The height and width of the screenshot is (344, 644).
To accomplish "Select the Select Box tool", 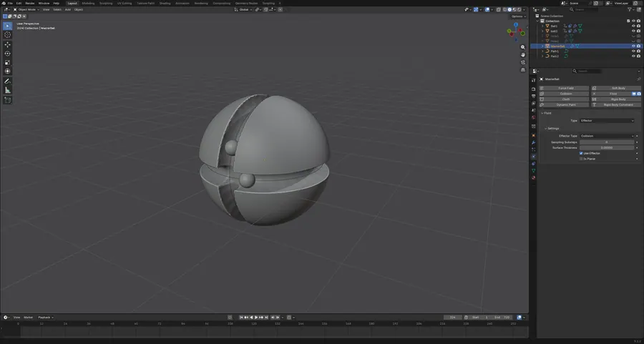I will coord(7,26).
